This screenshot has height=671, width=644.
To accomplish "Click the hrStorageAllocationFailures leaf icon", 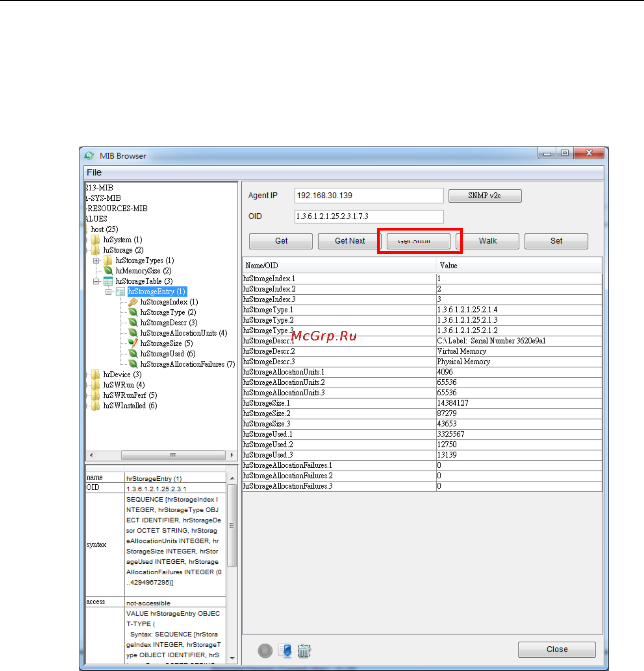I will click(133, 364).
